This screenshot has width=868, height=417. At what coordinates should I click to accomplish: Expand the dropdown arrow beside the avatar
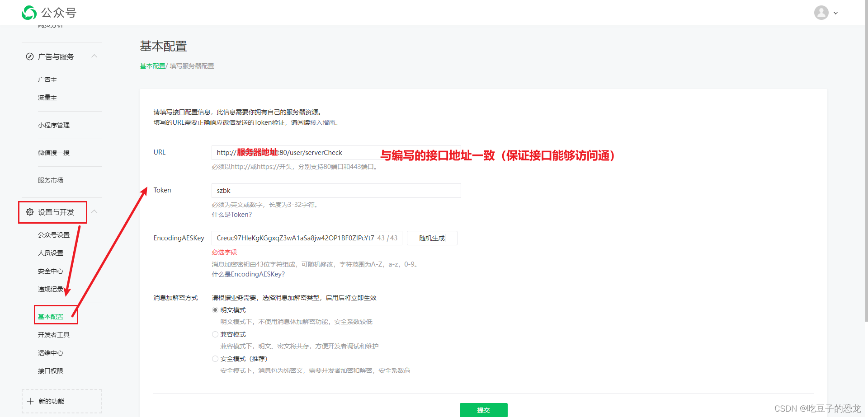[x=835, y=13]
